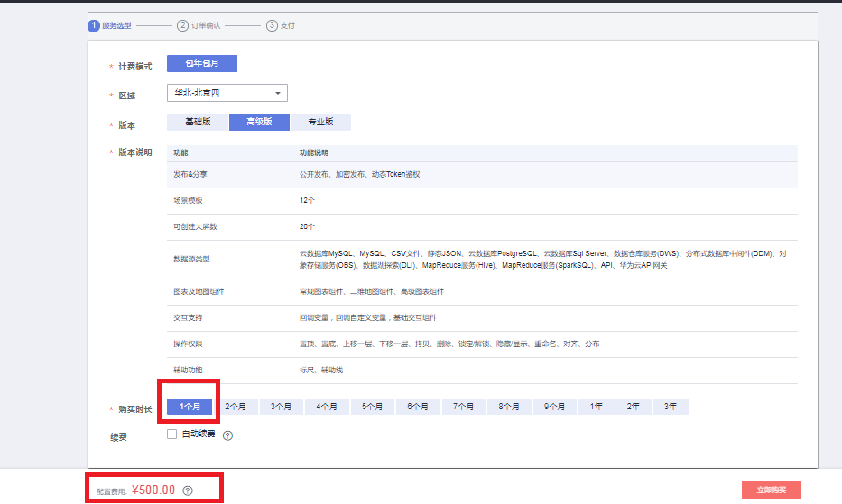
Task: Select 2年 purchase duration
Action: [634, 407]
